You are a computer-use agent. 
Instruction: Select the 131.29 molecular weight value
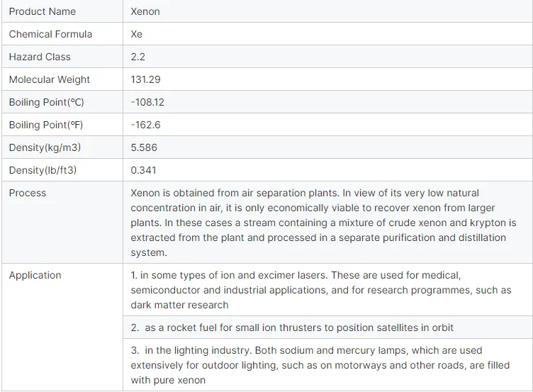pos(145,79)
